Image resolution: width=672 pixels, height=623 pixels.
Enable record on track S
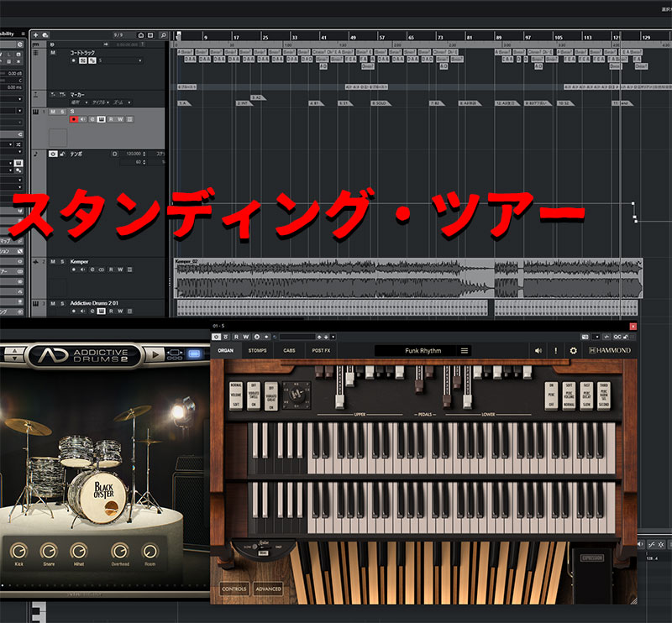click(73, 119)
